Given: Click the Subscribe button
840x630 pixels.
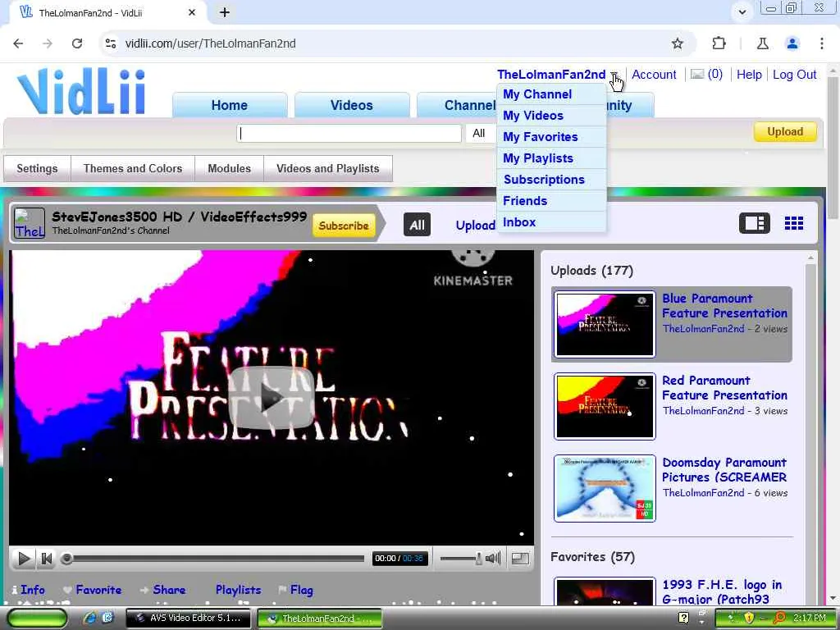Looking at the screenshot, I should pyautogui.click(x=344, y=226).
